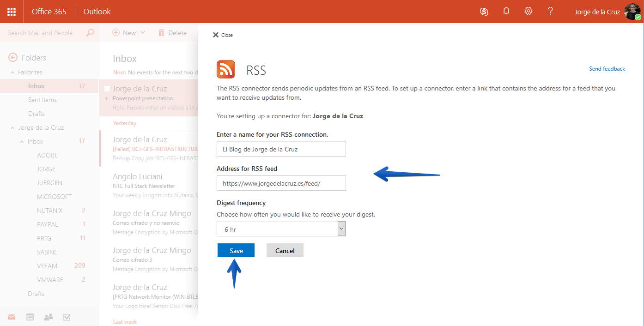Open the Office 365 app launcher grid
The width and height of the screenshot is (644, 326).
pos(12,12)
